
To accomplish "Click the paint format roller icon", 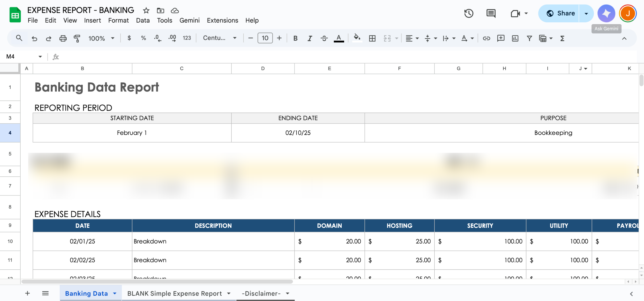I will (77, 38).
